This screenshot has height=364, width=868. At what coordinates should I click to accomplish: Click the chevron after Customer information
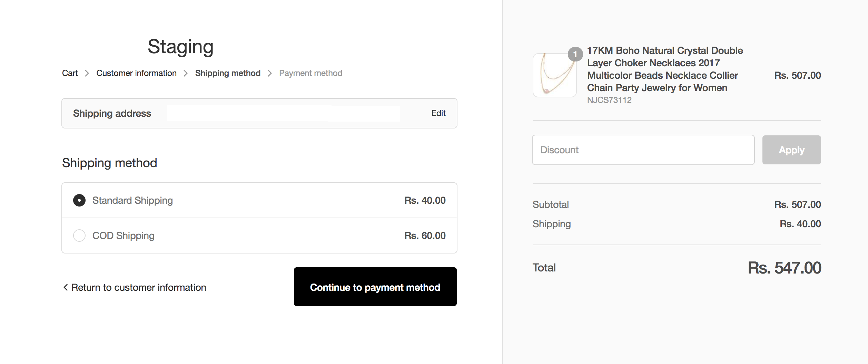[186, 73]
